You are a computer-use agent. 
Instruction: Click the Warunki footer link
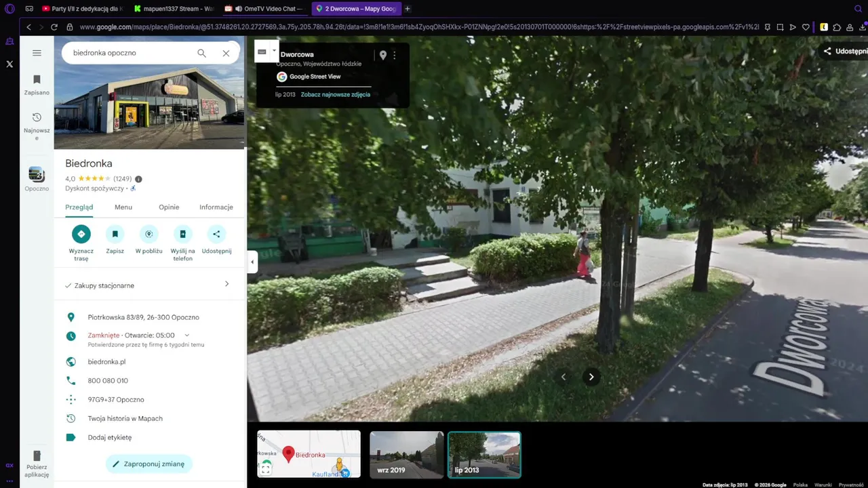pos(823,485)
